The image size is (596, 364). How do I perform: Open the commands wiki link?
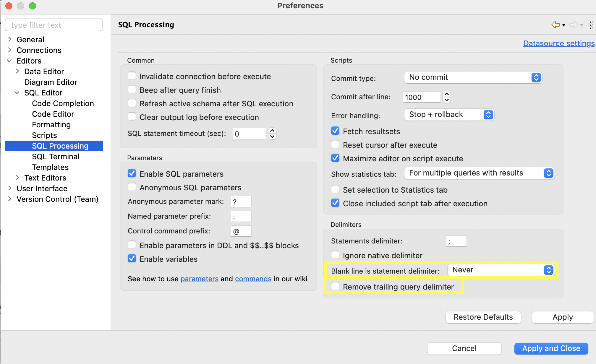point(253,279)
